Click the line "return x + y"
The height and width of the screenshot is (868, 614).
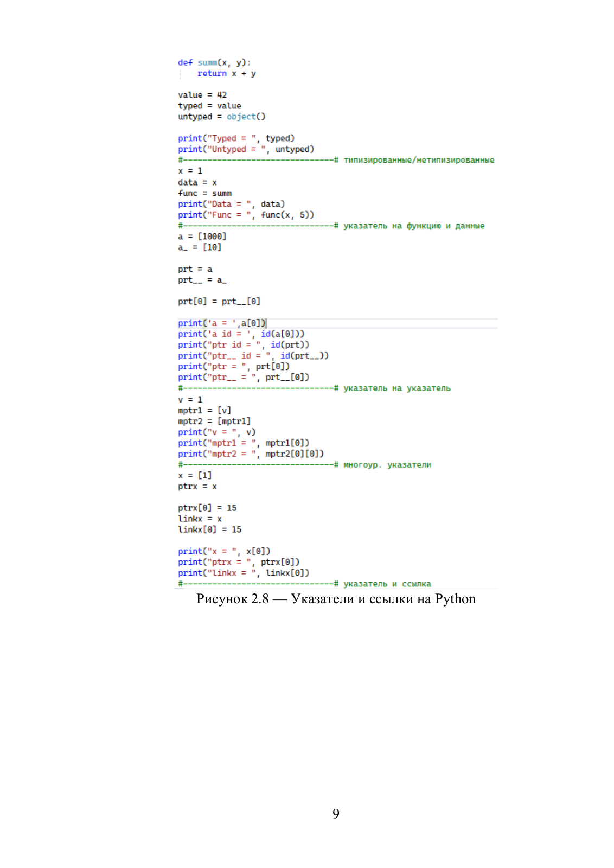pos(226,74)
